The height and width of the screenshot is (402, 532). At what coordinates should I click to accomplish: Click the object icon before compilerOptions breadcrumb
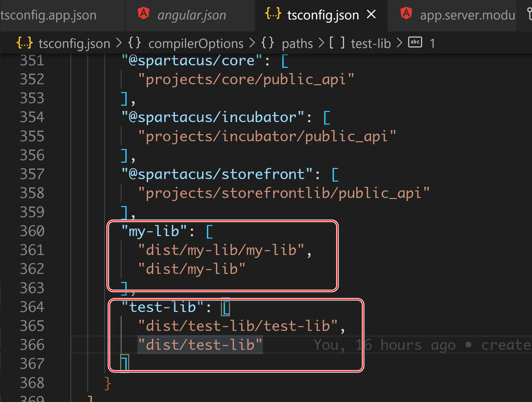click(135, 43)
